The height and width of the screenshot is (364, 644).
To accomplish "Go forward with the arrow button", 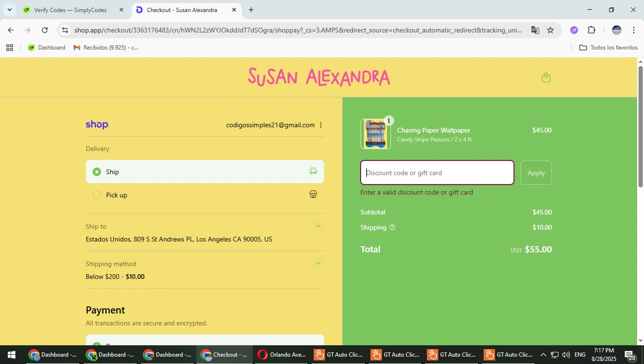I will pyautogui.click(x=27, y=30).
